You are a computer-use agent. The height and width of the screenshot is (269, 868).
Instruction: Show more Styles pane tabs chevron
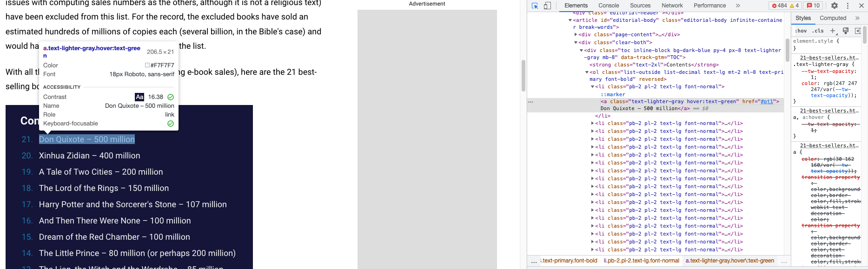tap(857, 18)
